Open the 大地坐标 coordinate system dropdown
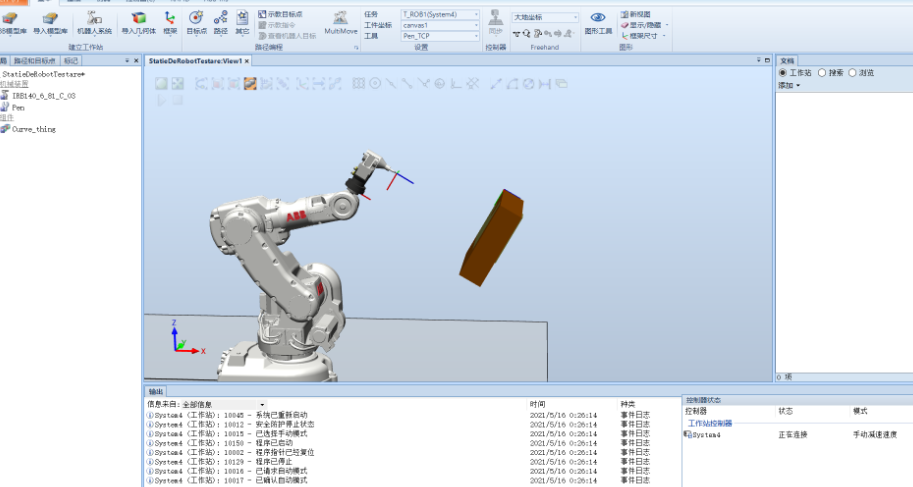The image size is (913, 487). tap(545, 17)
